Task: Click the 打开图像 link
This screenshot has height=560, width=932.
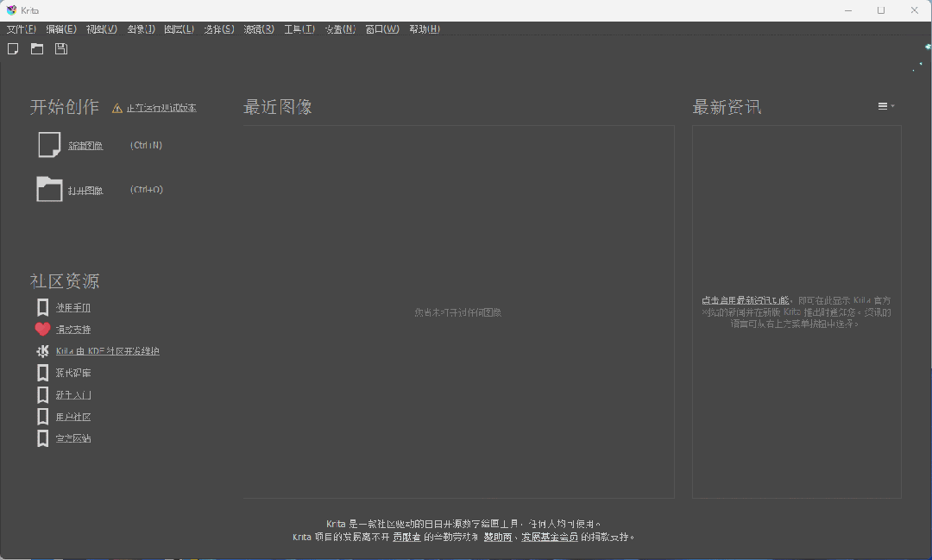Action: pyautogui.click(x=85, y=190)
